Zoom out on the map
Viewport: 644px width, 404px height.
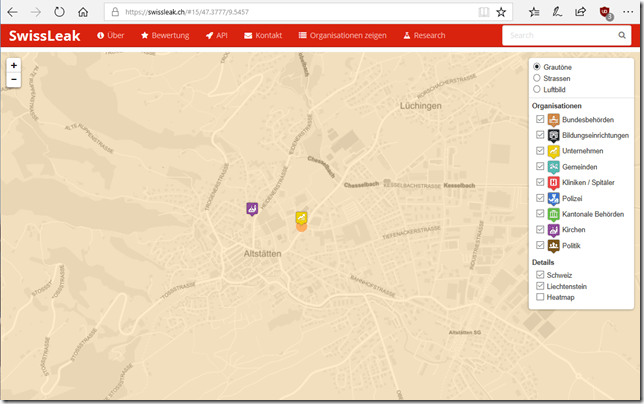[x=13, y=79]
